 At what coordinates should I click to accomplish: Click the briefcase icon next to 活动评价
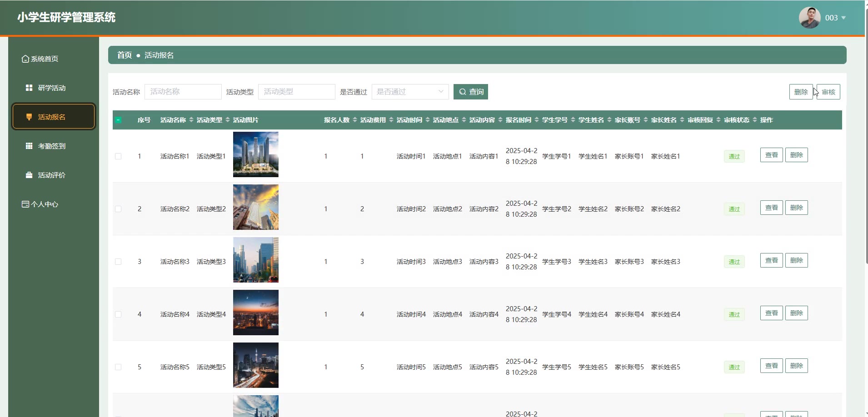point(29,175)
